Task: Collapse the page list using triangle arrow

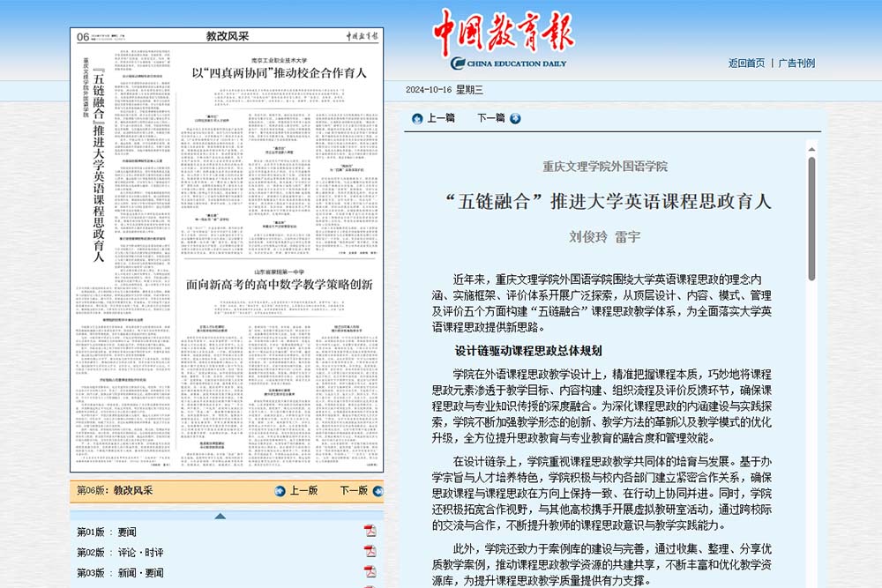Action: 220,516
